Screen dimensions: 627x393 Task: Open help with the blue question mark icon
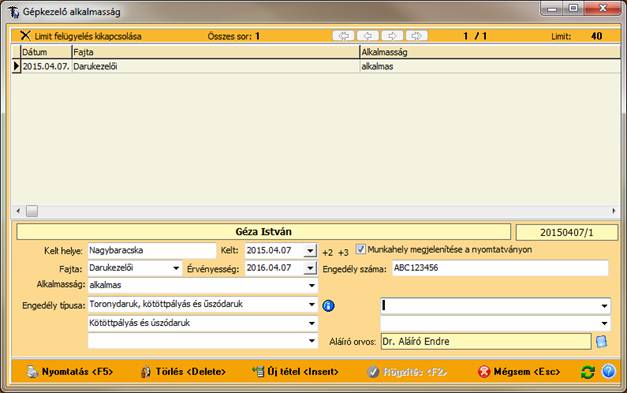click(x=609, y=371)
